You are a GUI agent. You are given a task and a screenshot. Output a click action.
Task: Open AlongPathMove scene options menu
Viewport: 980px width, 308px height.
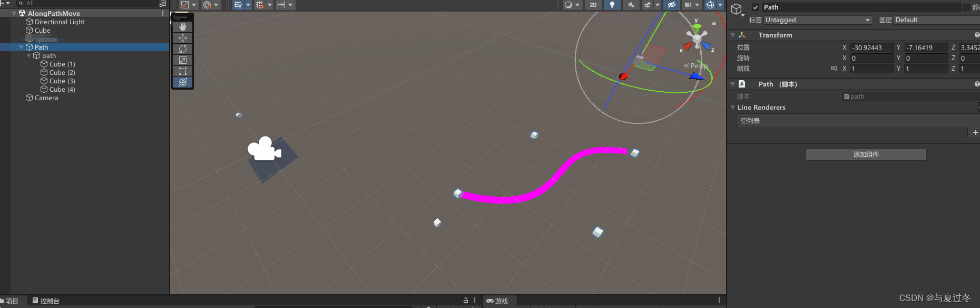tap(163, 13)
